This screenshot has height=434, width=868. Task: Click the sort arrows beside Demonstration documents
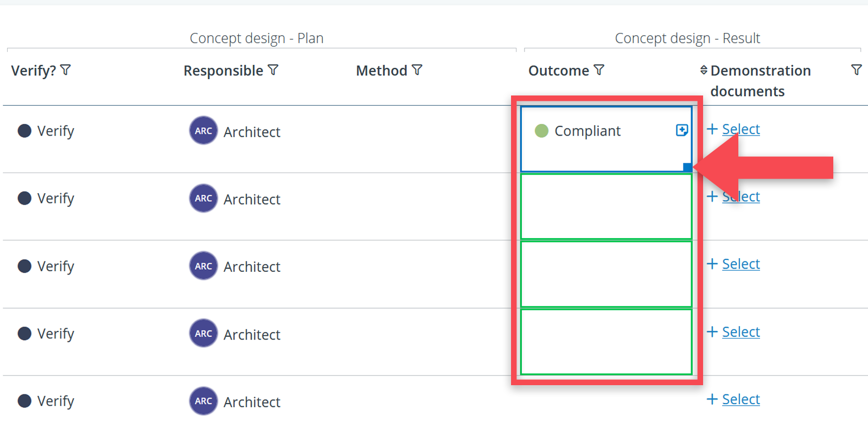(704, 70)
